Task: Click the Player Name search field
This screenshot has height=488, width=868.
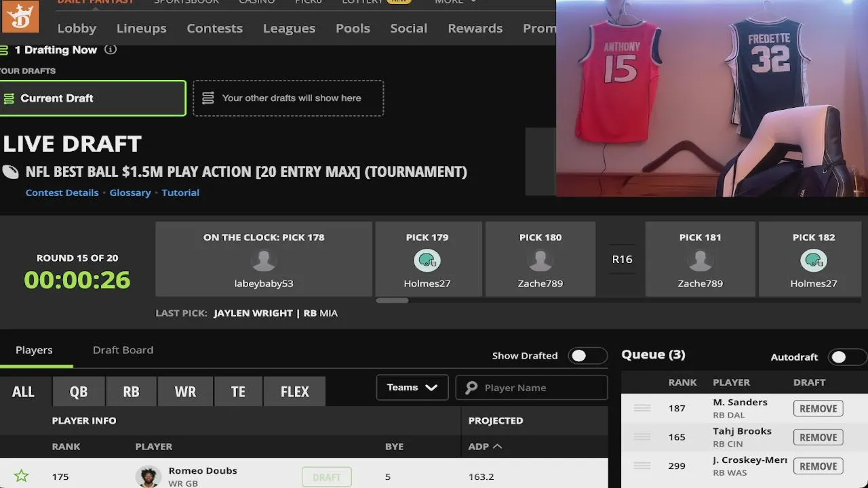Action: (532, 388)
